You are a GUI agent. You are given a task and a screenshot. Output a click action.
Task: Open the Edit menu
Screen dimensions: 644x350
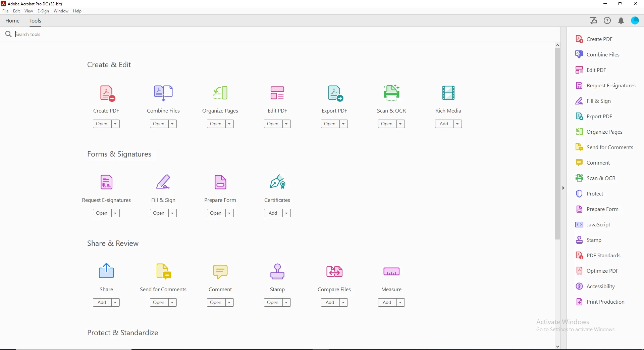pos(16,11)
